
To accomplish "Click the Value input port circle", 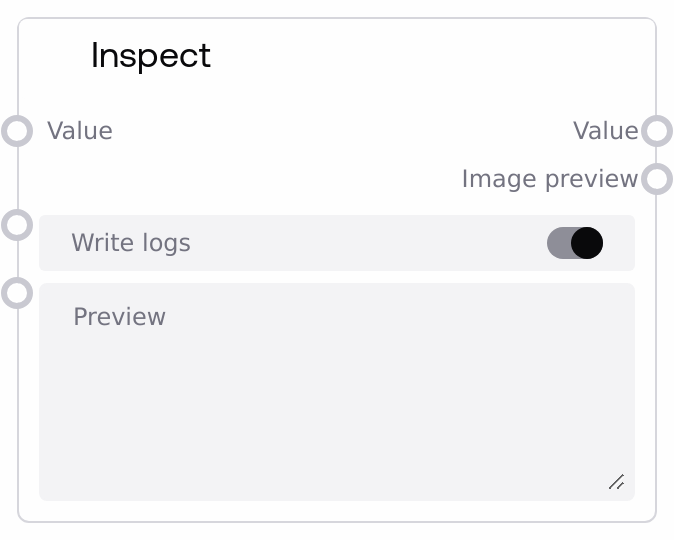I will coord(17,131).
